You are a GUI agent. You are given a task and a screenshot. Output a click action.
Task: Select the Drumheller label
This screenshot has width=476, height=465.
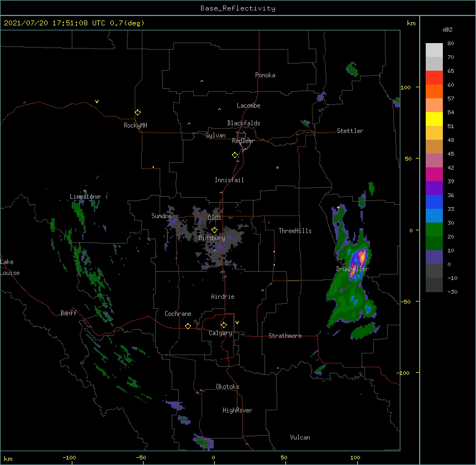pos(352,269)
